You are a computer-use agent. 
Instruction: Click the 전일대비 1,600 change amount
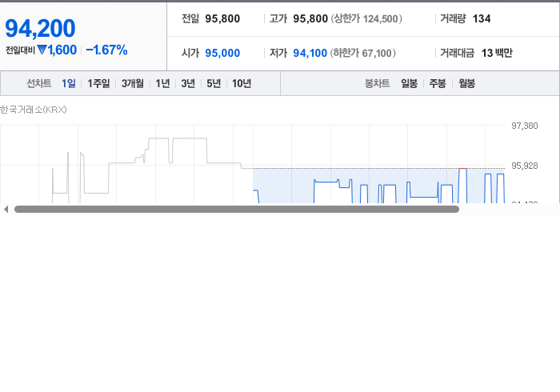point(62,50)
